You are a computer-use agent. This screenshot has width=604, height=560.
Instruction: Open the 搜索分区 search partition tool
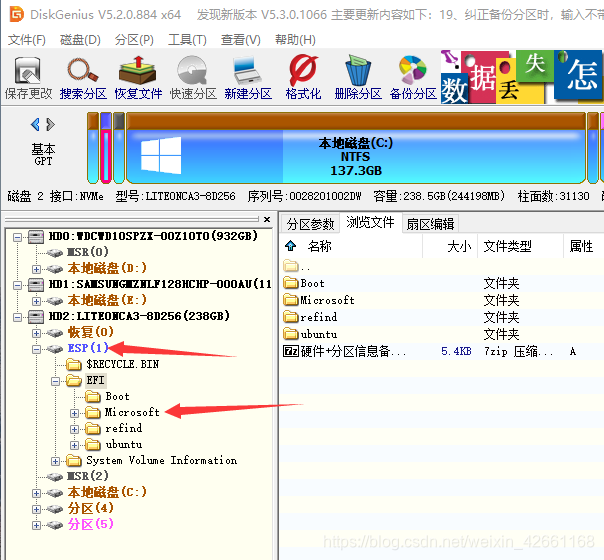pos(83,78)
